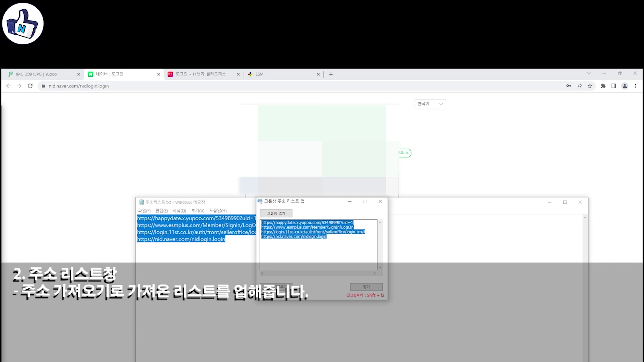Click the address list vertical scrollbar

(x=380, y=245)
